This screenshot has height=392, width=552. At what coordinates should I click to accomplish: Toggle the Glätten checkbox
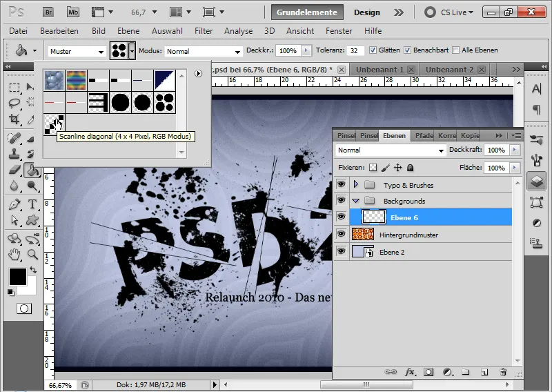point(373,50)
